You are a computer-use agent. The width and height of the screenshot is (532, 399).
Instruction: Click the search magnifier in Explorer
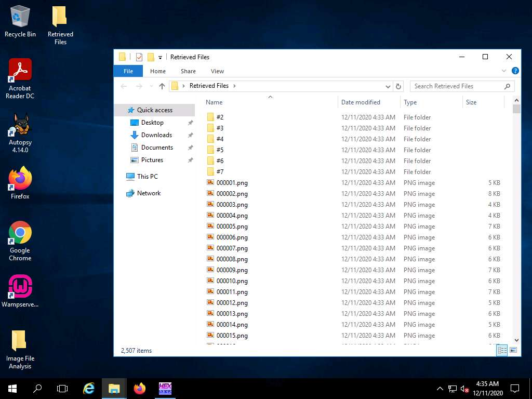pos(507,86)
